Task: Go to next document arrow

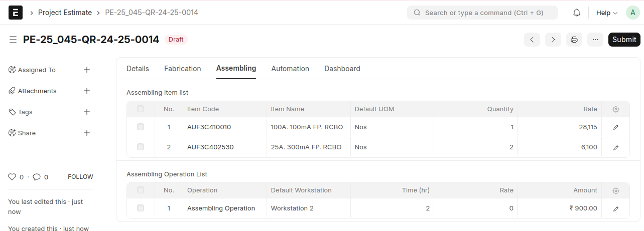Action: point(553,40)
